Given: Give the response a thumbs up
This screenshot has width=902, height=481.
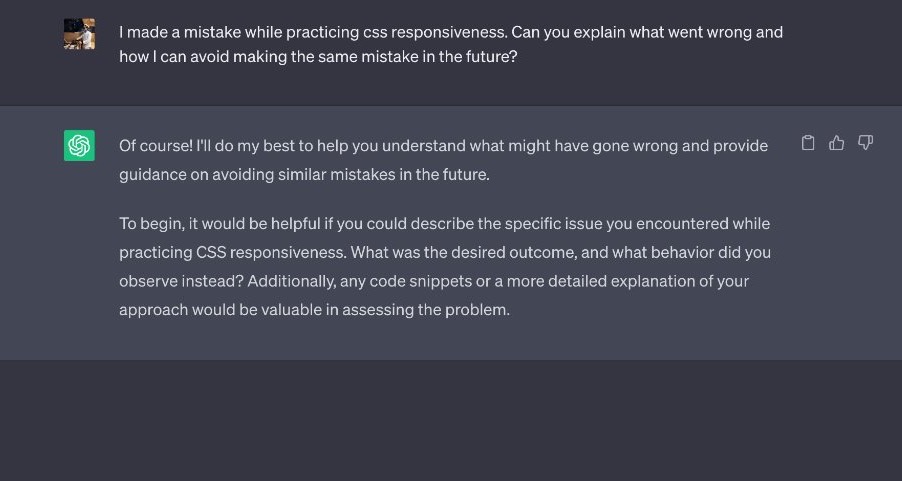Looking at the screenshot, I should coord(837,143).
